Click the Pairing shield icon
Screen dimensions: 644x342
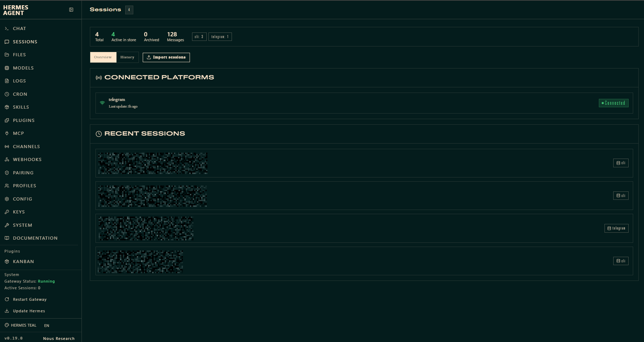[7, 173]
